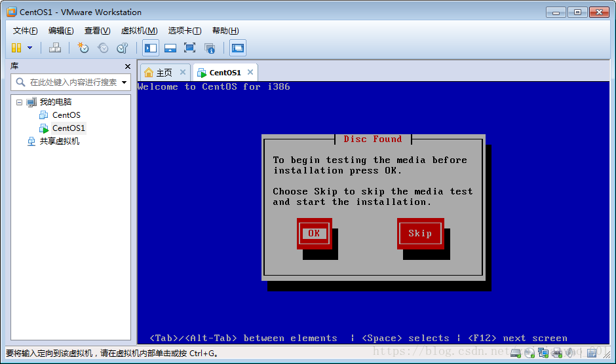Image resolution: width=616 pixels, height=364 pixels.
Task: Collapse the 我的电脑 tree node
Action: [x=19, y=102]
